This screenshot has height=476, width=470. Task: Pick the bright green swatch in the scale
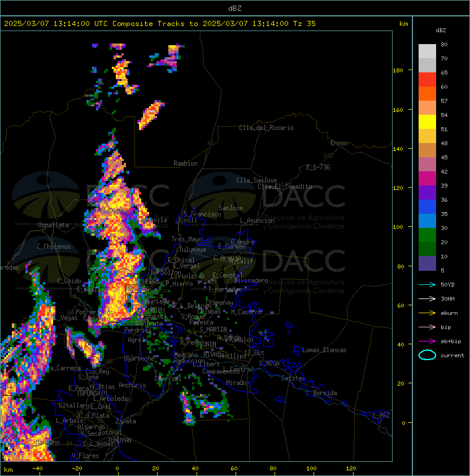pos(427,235)
